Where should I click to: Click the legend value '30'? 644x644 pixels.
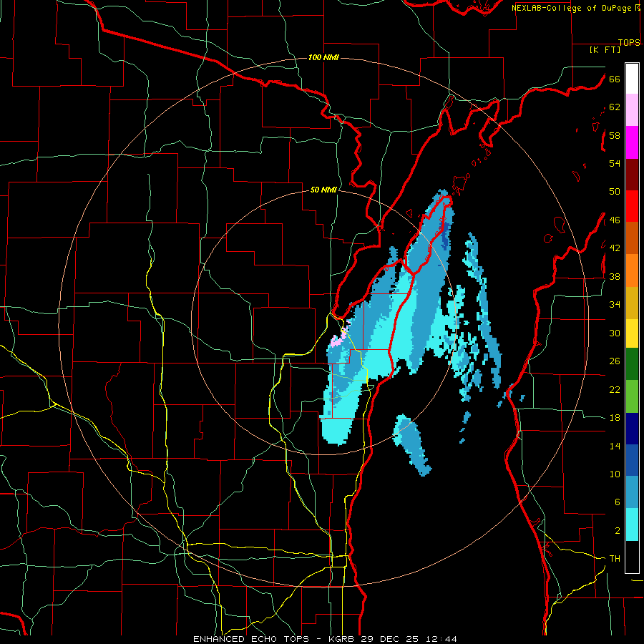point(615,333)
